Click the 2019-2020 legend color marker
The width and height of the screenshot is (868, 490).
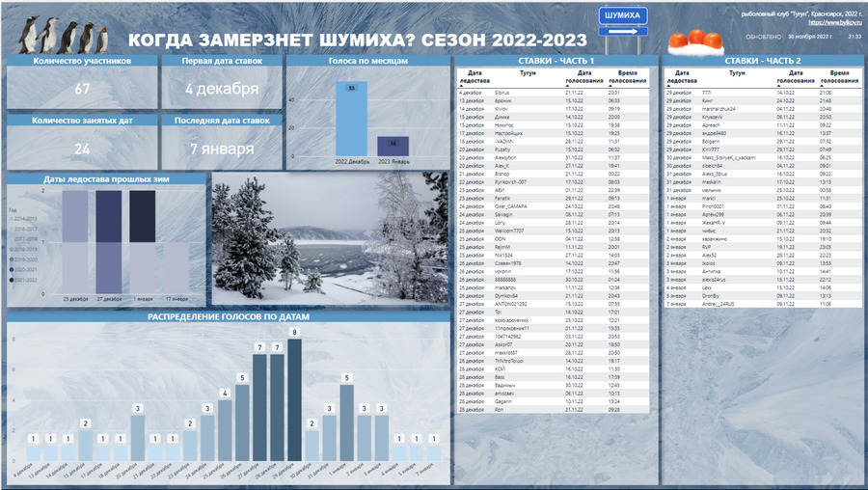click(x=12, y=259)
